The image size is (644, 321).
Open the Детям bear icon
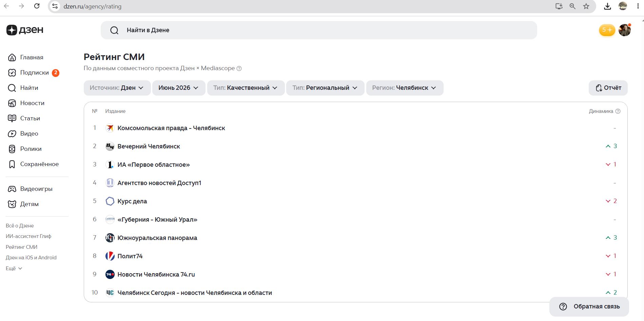point(12,204)
